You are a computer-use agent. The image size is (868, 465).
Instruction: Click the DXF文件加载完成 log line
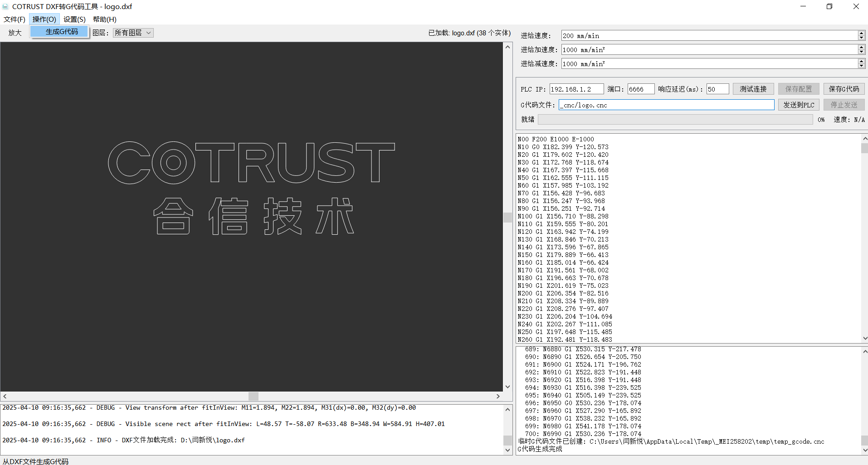123,440
